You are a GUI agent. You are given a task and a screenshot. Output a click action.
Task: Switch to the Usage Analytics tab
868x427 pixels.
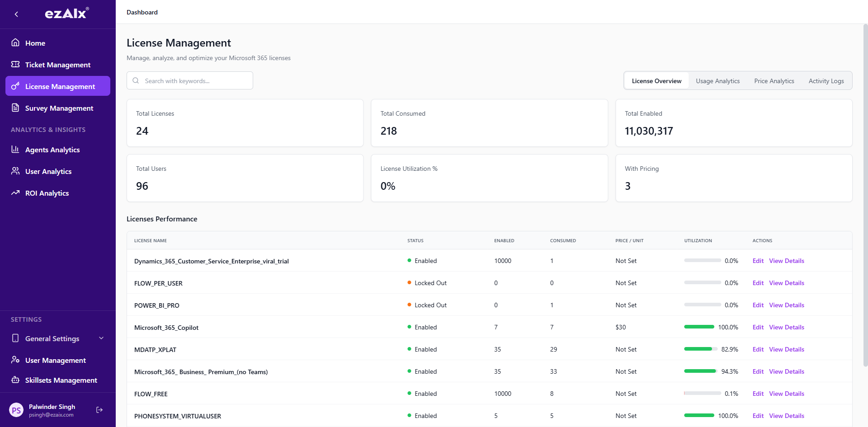point(717,80)
